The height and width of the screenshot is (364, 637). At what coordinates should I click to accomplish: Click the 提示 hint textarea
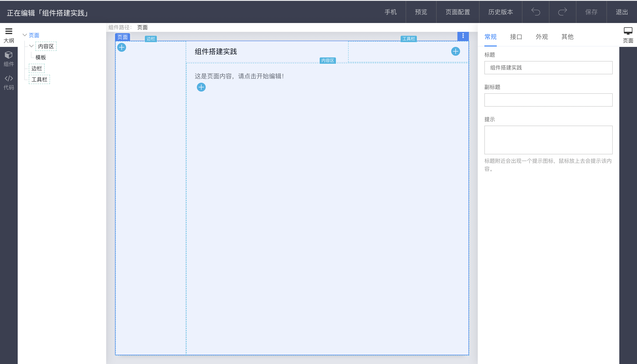click(548, 140)
